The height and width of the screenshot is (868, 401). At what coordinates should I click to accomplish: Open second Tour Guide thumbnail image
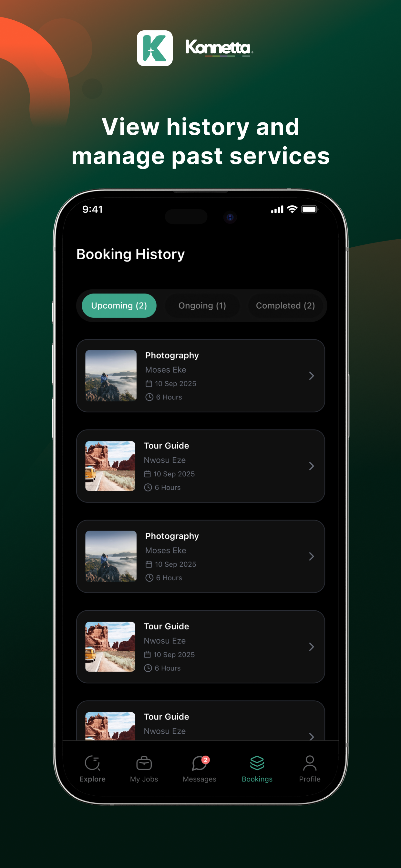tap(110, 646)
